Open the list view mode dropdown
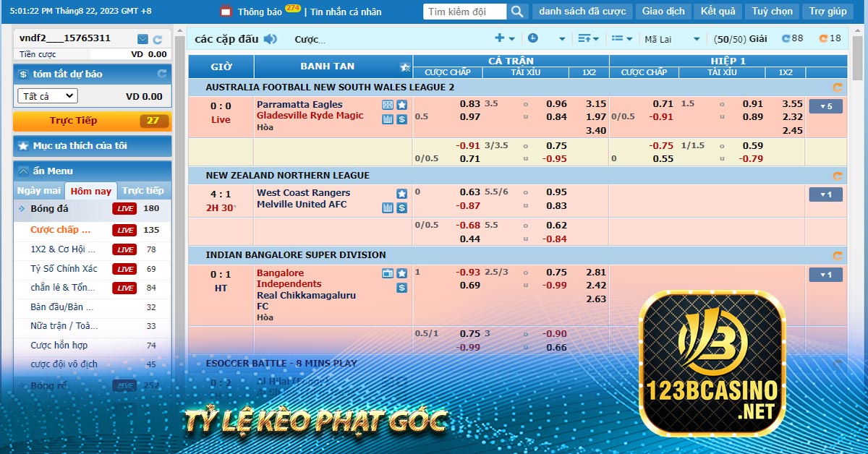The height and width of the screenshot is (454, 868). point(622,39)
